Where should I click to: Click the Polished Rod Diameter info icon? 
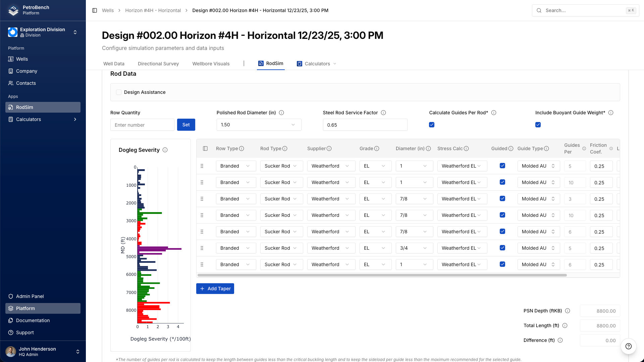click(281, 113)
